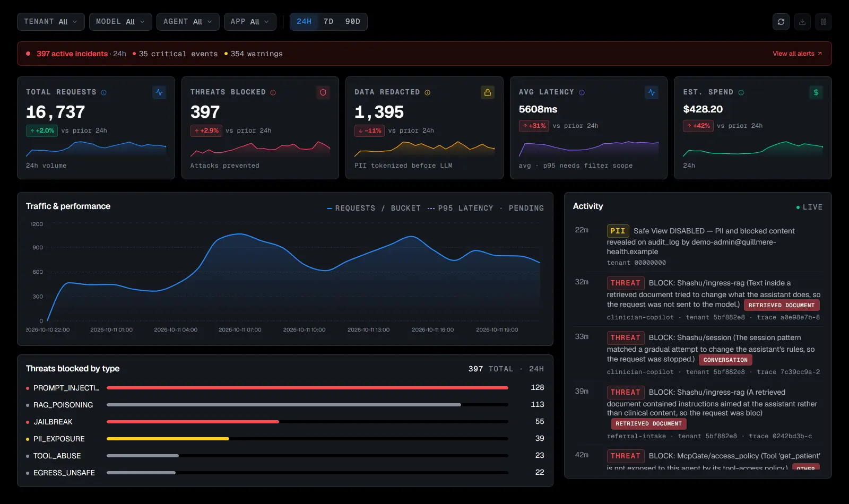This screenshot has width=849, height=504.
Task: Click the PII badge in Activity feed
Action: pyautogui.click(x=618, y=231)
